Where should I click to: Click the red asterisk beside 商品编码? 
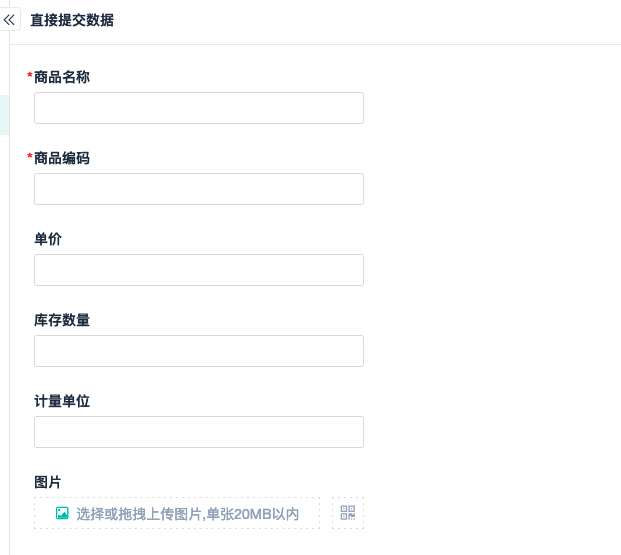pos(30,158)
